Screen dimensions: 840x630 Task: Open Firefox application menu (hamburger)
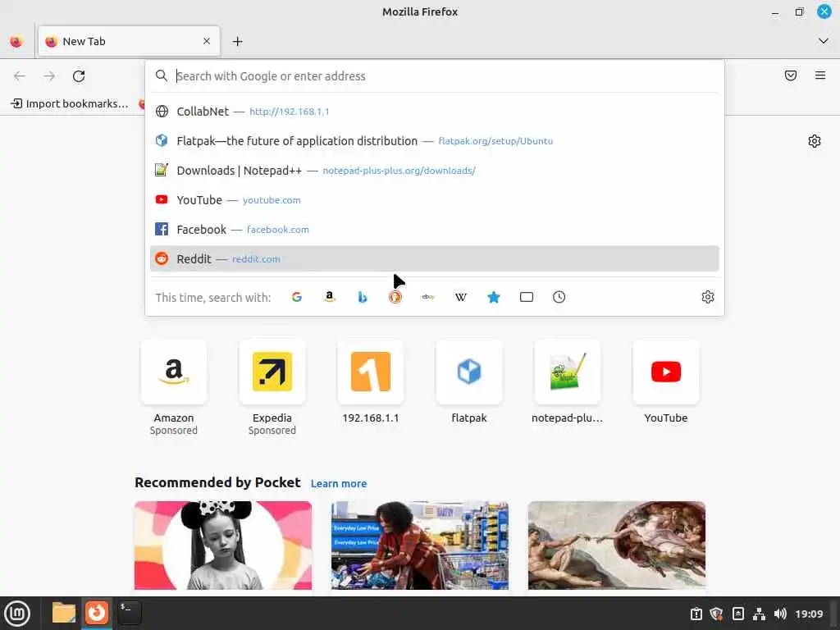[820, 75]
